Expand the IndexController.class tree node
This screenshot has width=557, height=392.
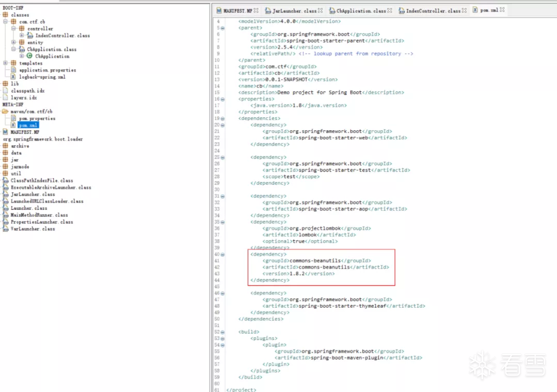(22, 36)
